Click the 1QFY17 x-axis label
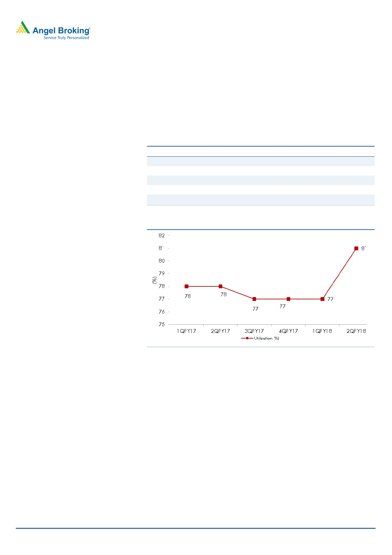The height and width of the screenshot is (555, 392). tap(186, 331)
